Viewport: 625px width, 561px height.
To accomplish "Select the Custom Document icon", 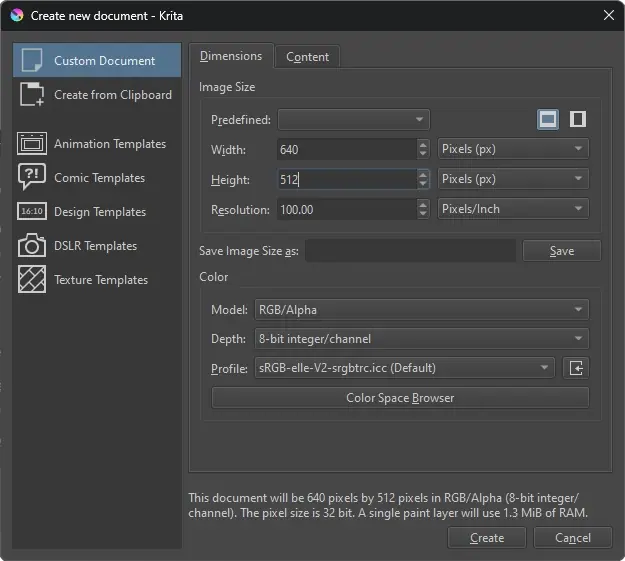I will point(32,60).
